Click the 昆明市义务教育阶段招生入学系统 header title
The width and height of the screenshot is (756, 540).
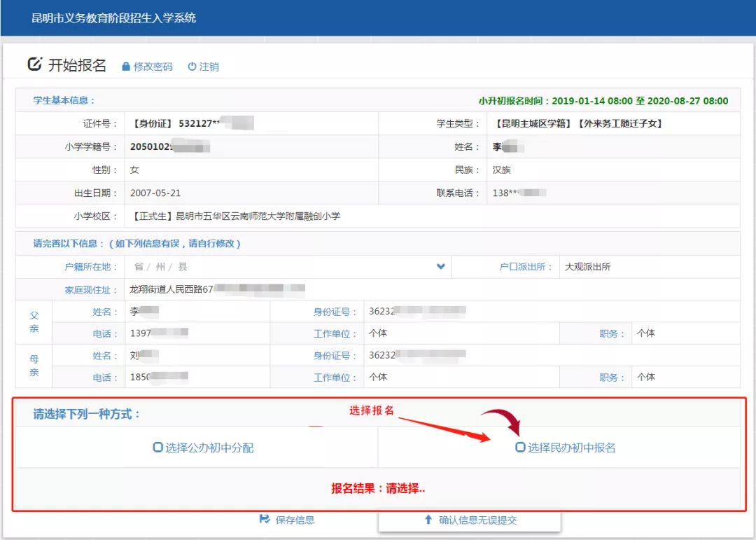pyautogui.click(x=114, y=18)
